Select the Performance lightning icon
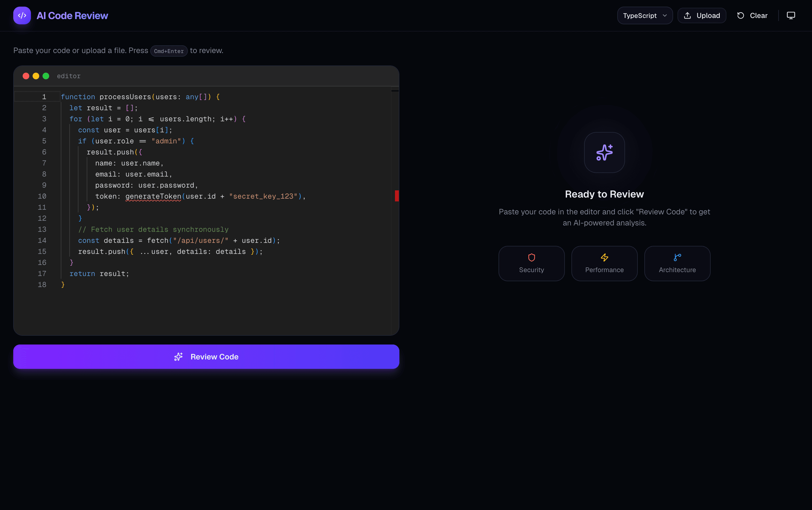Image resolution: width=812 pixels, height=510 pixels. coord(604,257)
